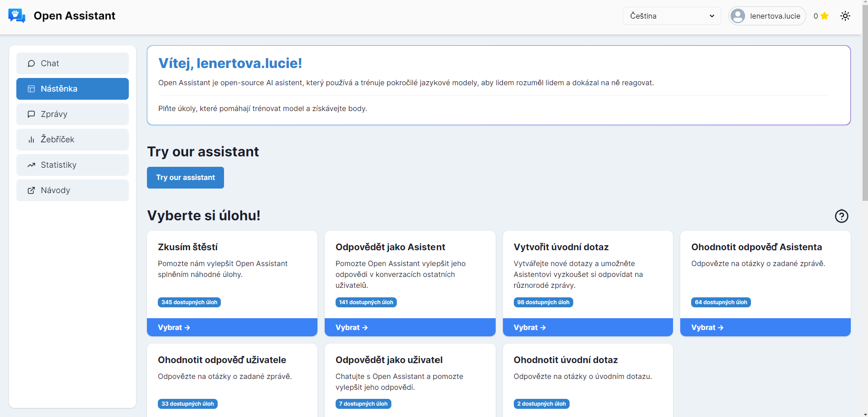Click the arrow in Vytvořit úvodní dotaz Vybrat

coord(543,327)
